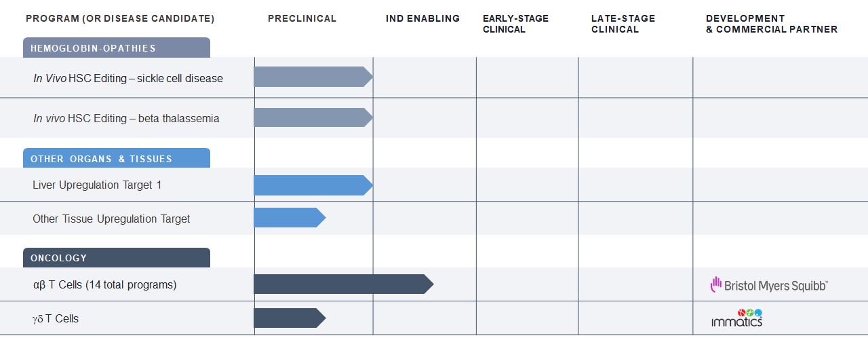This screenshot has width=868, height=355.
Task: Click Other Tissue Upregulation Target progress bar
Action: (289, 218)
